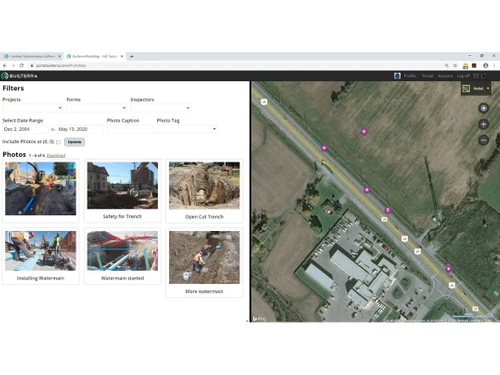
Task: Click the Update button
Action: (74, 142)
